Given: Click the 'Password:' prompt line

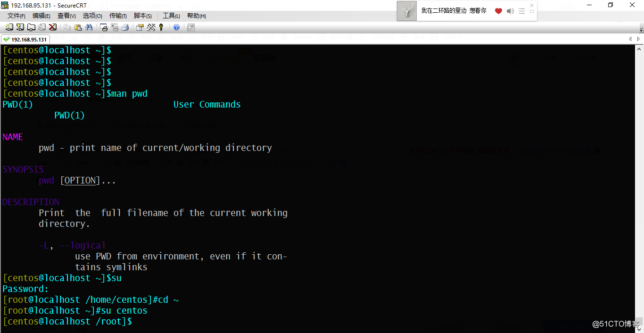Looking at the screenshot, I should [x=25, y=289].
